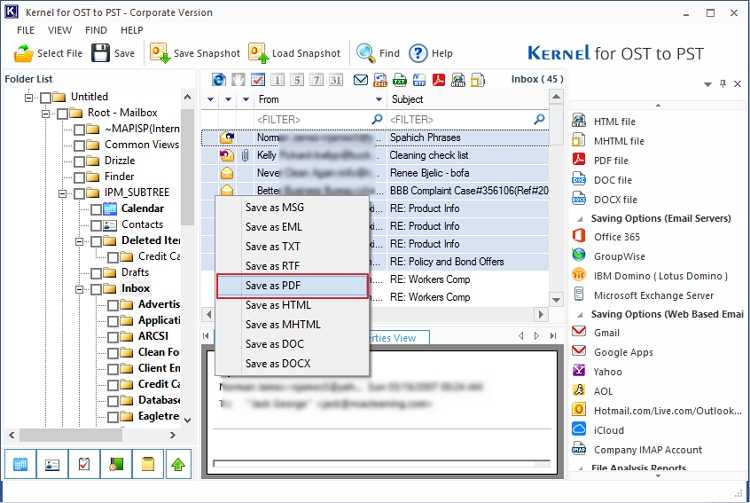Viewport: 750px width, 503px height.
Task: Collapse Saving Options (Email Servers) section
Action: (580, 219)
